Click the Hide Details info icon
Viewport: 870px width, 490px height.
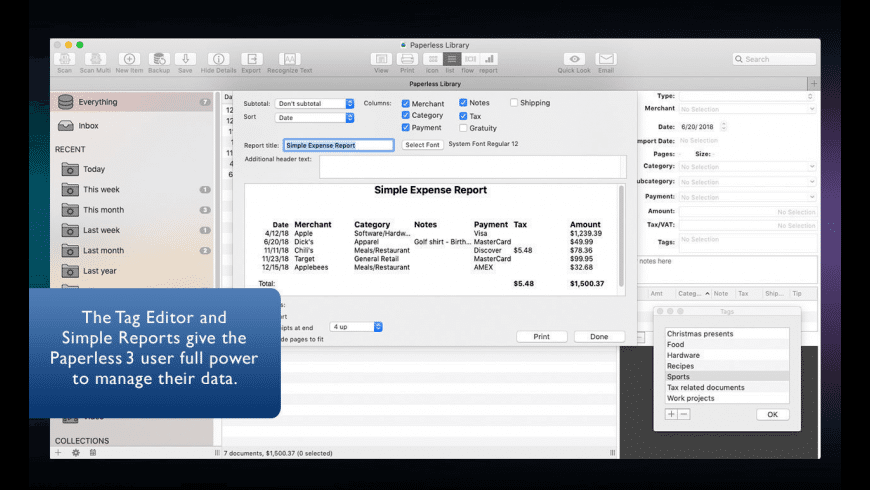click(218, 60)
